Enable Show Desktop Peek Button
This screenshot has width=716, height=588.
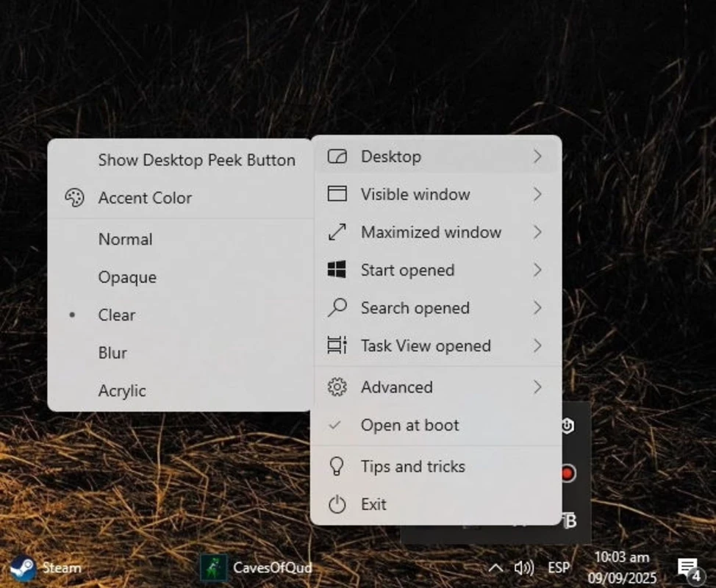[x=196, y=160]
